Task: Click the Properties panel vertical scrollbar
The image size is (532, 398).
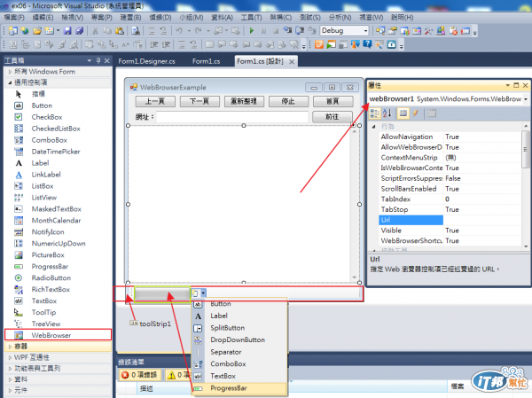Action: pos(526,149)
